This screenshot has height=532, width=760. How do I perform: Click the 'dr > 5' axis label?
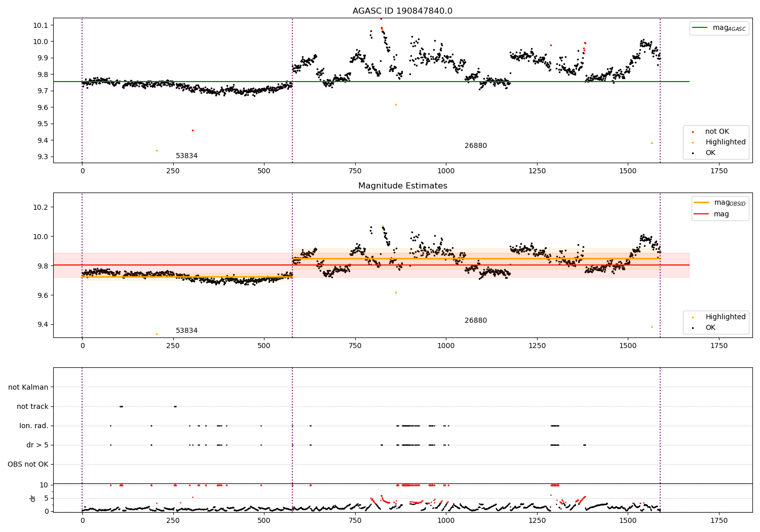(37, 445)
